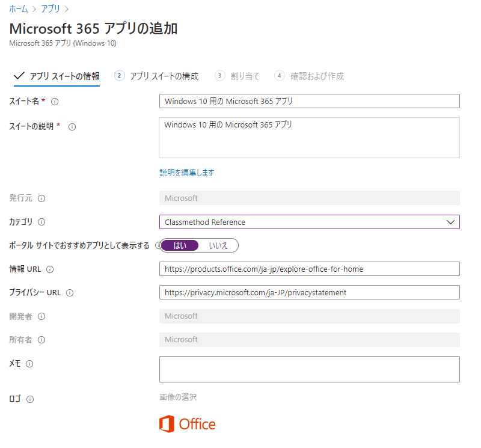The height and width of the screenshot is (448, 481).
Task: Click the info icon next to プライバシー URL
Action: [x=70, y=293]
